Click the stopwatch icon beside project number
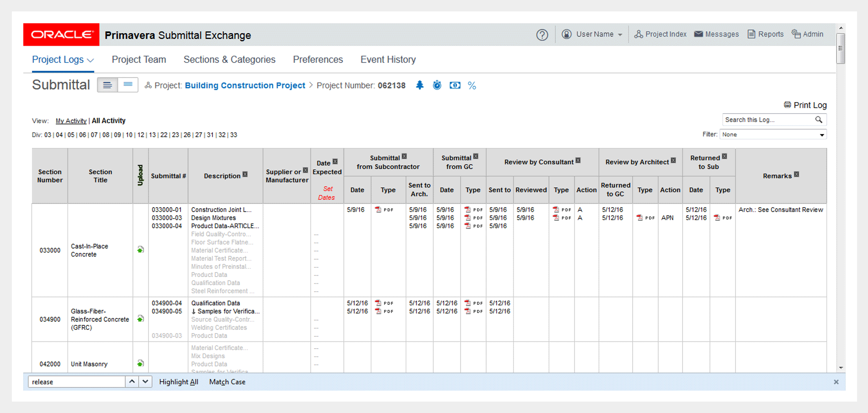This screenshot has height=413, width=868. pos(437,85)
